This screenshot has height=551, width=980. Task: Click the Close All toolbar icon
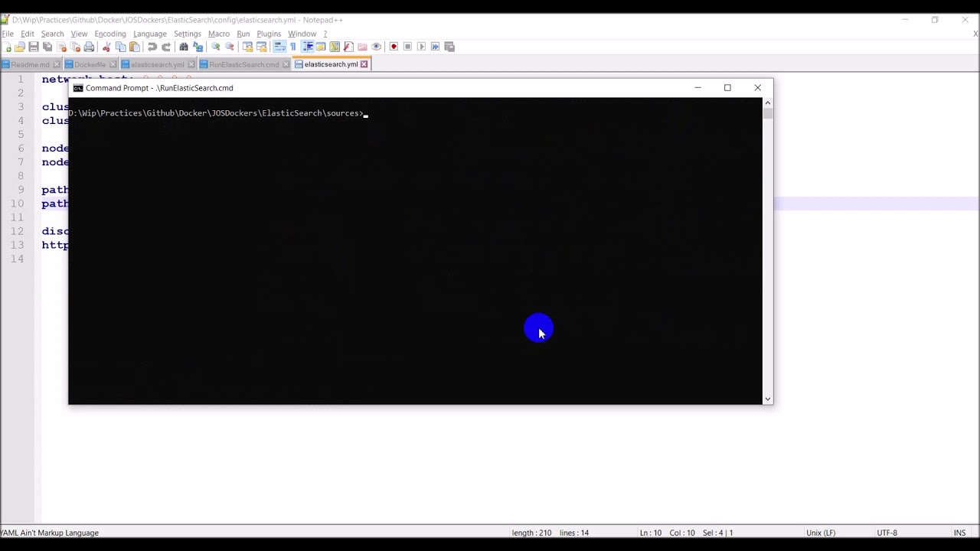[75, 47]
